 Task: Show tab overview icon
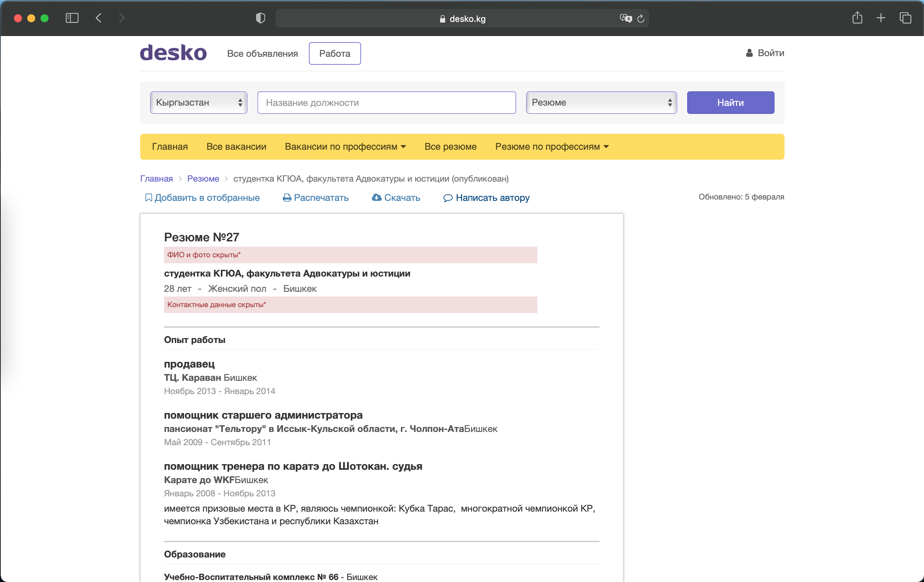pos(905,18)
